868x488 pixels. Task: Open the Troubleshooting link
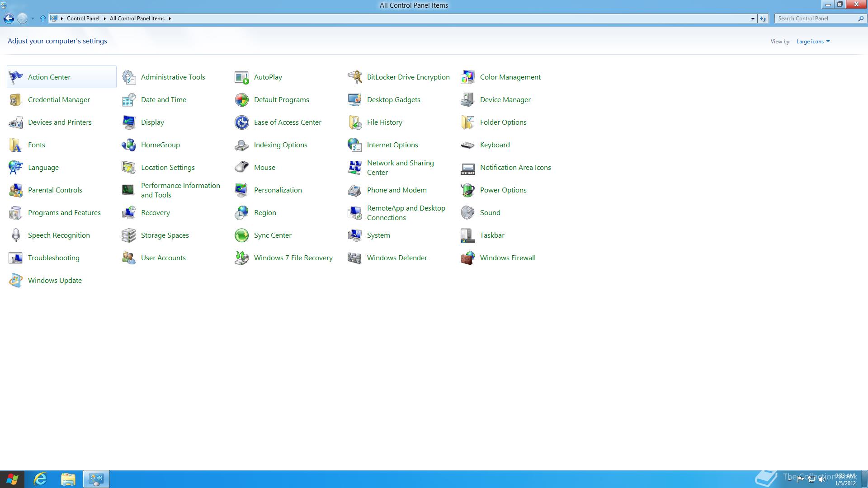click(x=53, y=258)
